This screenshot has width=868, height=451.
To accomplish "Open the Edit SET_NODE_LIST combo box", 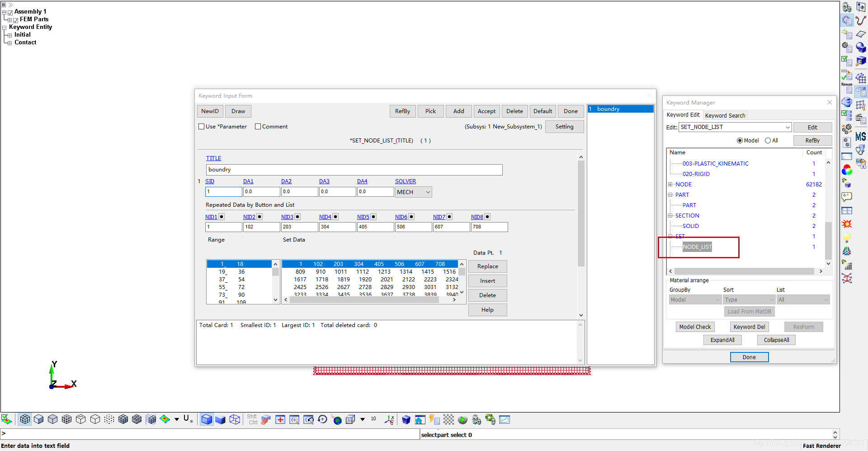I will pos(735,127).
